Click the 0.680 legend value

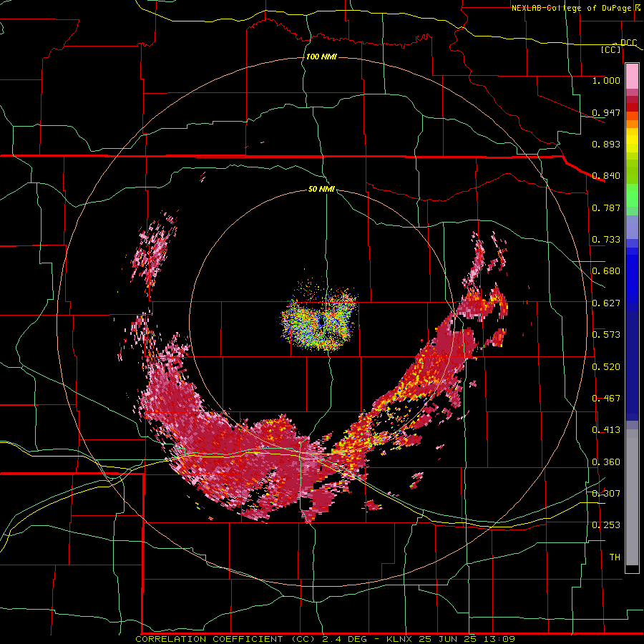tap(606, 271)
